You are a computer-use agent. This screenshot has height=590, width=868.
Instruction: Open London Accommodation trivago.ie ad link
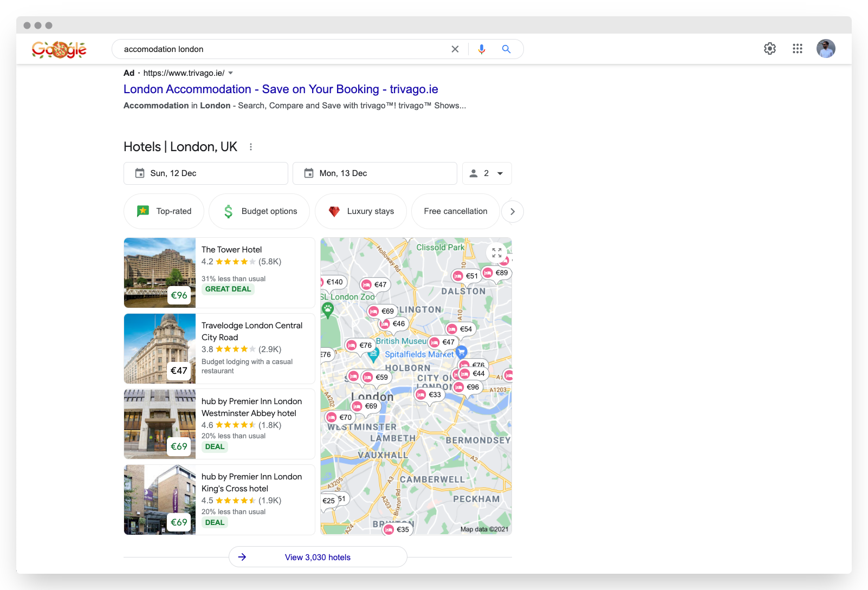281,89
